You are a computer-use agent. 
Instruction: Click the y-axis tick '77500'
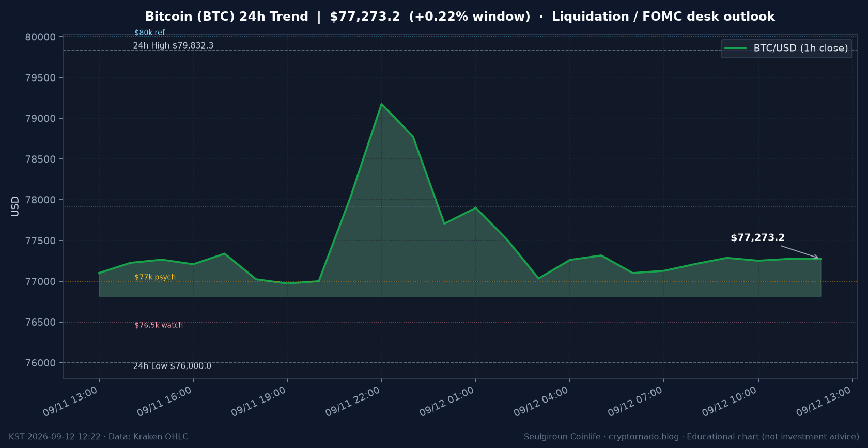(x=40, y=241)
